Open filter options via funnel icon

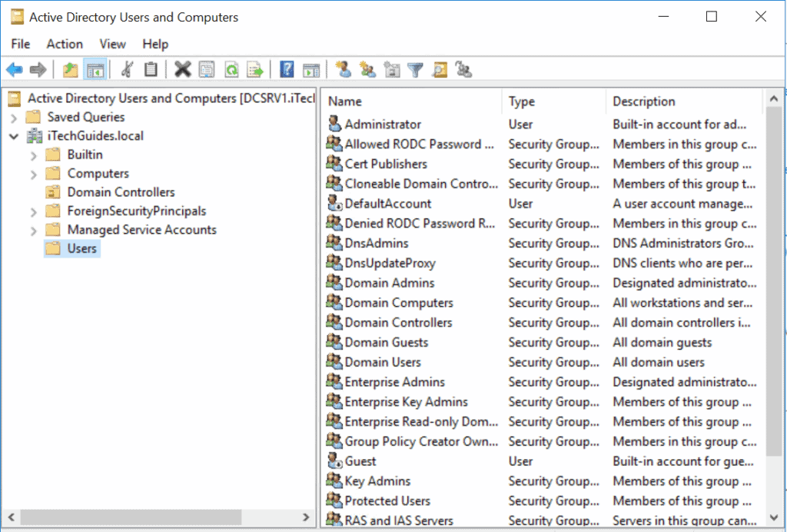pos(416,70)
